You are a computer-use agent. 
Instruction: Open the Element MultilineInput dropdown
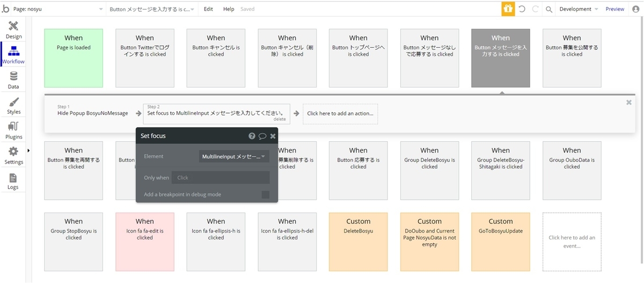(234, 156)
